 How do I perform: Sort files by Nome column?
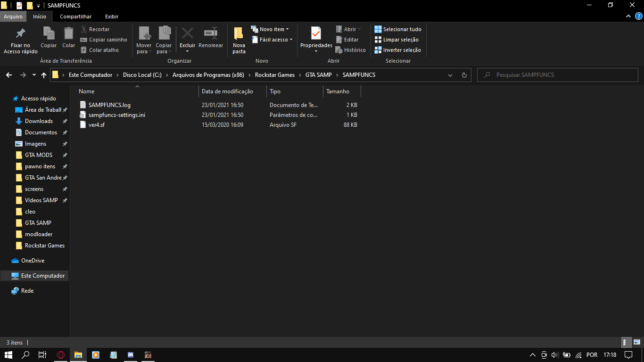point(137,91)
